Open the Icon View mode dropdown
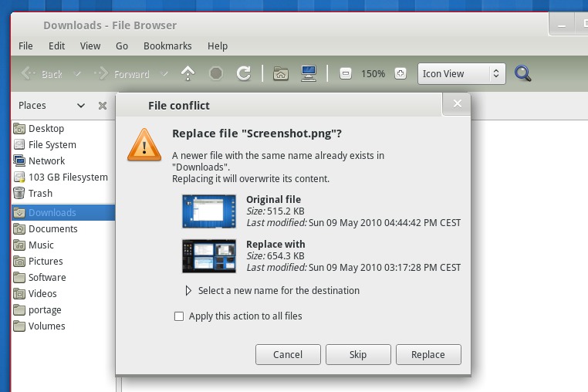Image resolution: width=588 pixels, height=392 pixels. point(461,73)
